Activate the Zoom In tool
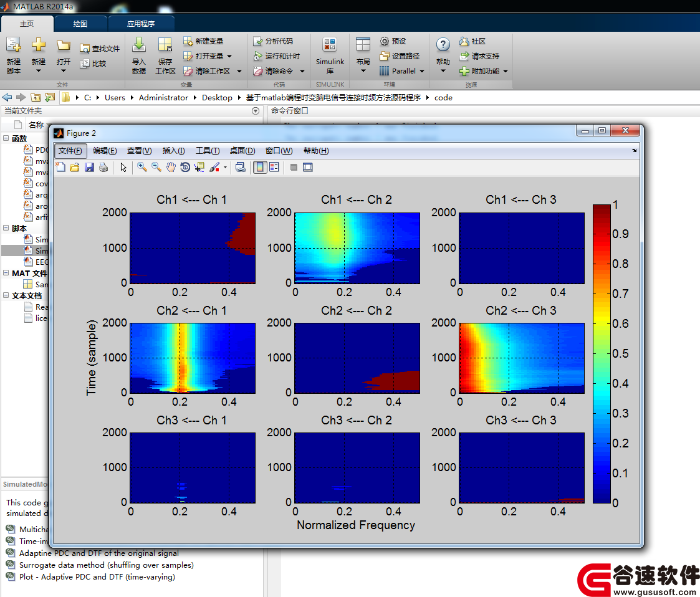This screenshot has height=597, width=700. [142, 167]
